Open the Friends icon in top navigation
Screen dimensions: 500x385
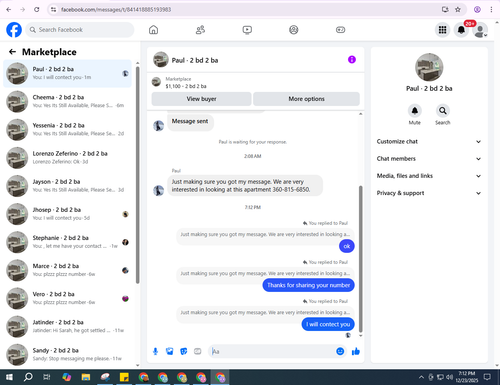(x=200, y=30)
